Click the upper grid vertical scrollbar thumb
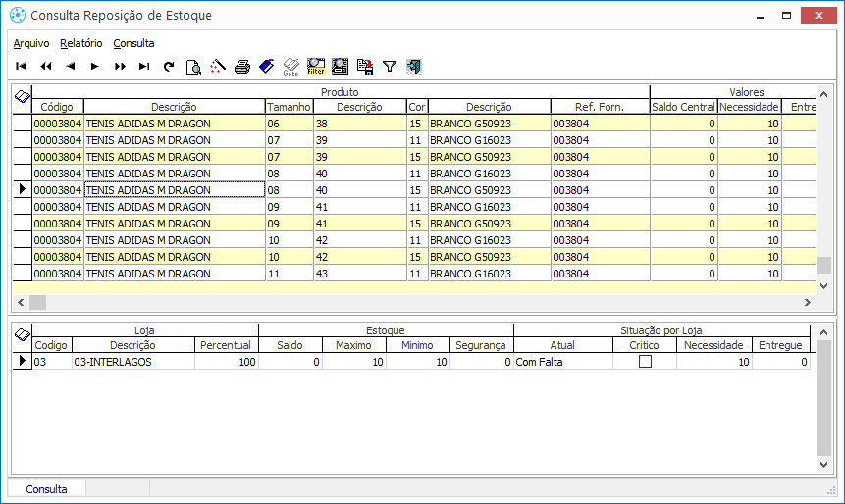 [823, 265]
